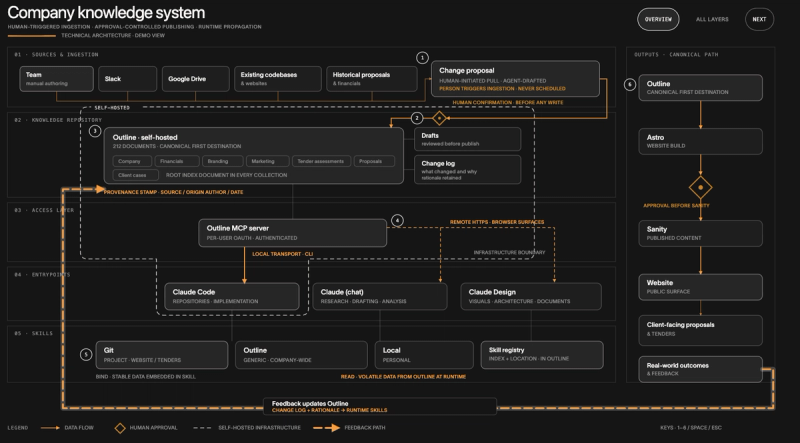The width and height of the screenshot is (800, 443).
Task: Click the 'OUTPUTS · CANONICAL PATH' heading
Action: click(676, 55)
